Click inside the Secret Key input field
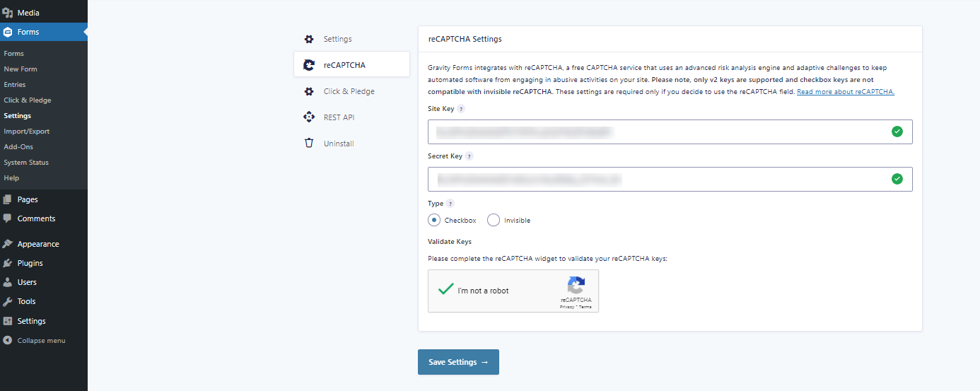The image size is (980, 391). pyautogui.click(x=670, y=179)
